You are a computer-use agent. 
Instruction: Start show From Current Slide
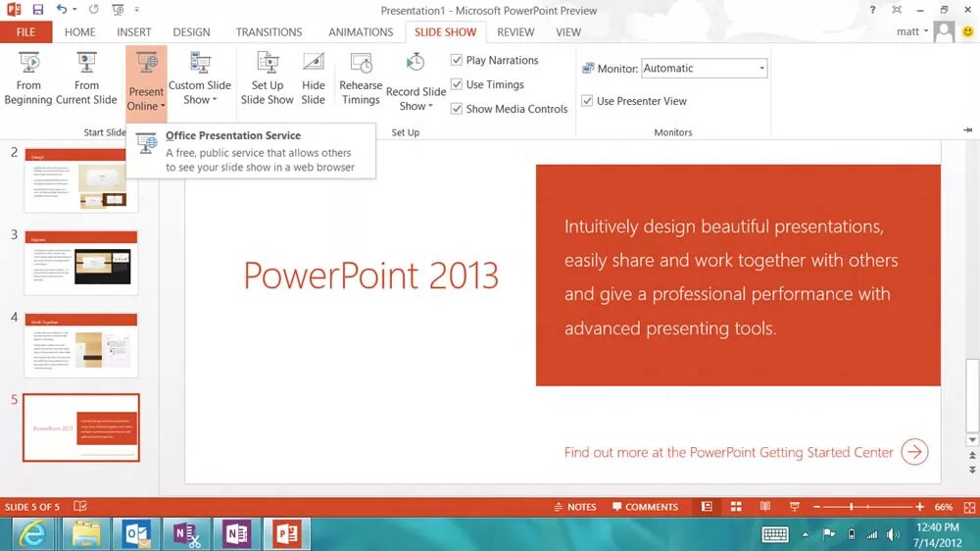pyautogui.click(x=86, y=78)
